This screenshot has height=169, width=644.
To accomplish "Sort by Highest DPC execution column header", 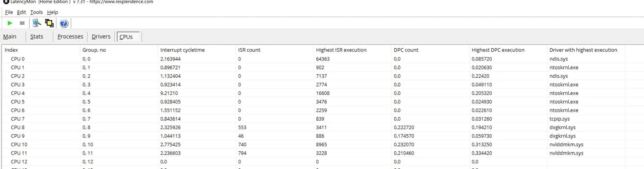I will (498, 50).
